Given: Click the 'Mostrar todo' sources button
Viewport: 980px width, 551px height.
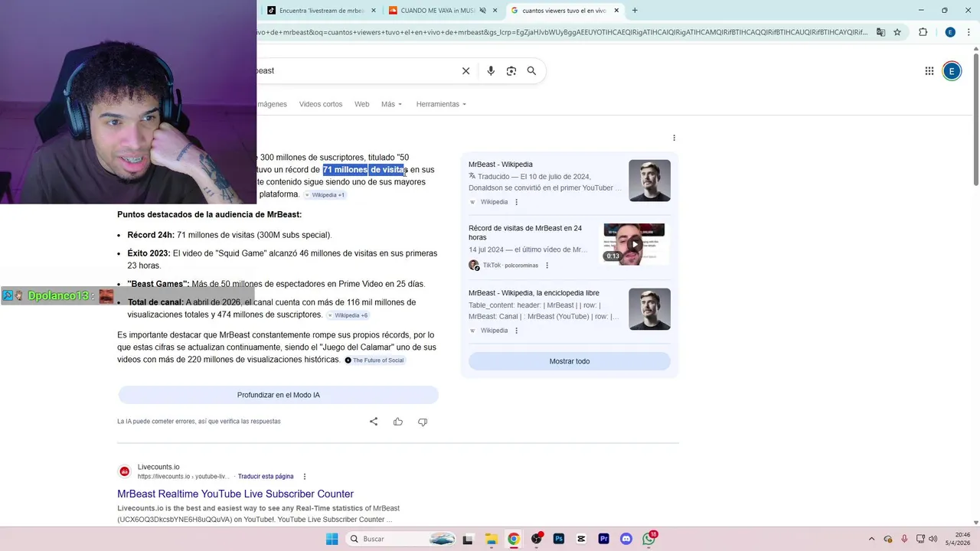Looking at the screenshot, I should coord(570,361).
